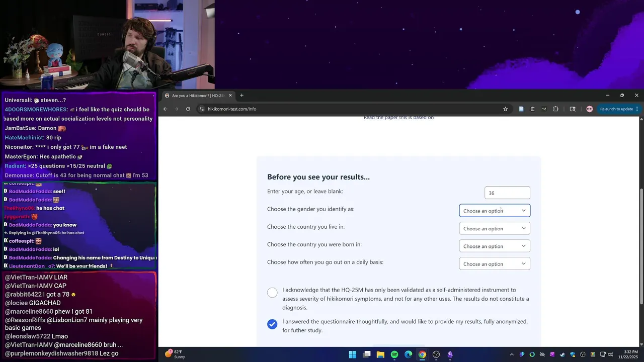The height and width of the screenshot is (362, 644).
Task: Open the Windows Start menu
Action: [x=353, y=354]
